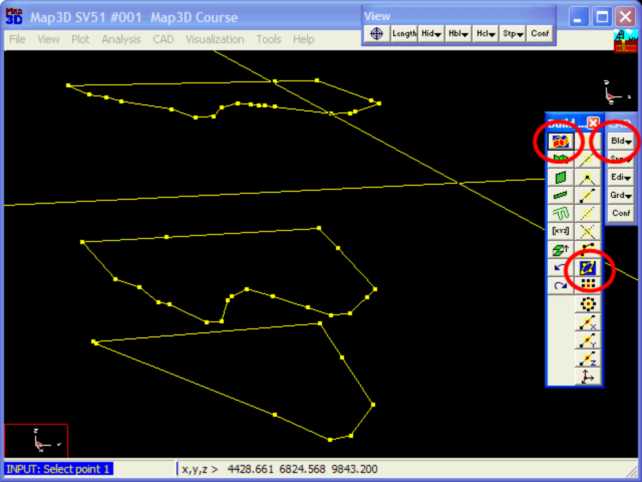The image size is (642, 482).
Task: Click the Conf button in View toolbar
Action: pos(540,33)
